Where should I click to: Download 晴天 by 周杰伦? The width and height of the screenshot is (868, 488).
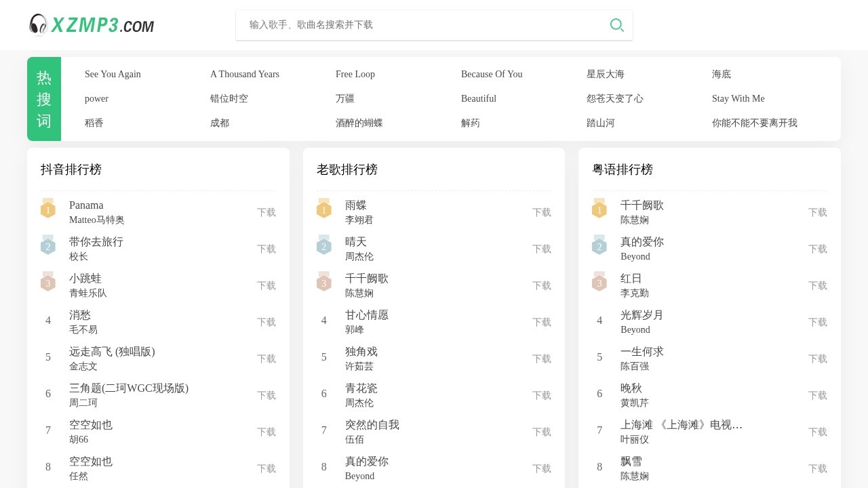541,249
